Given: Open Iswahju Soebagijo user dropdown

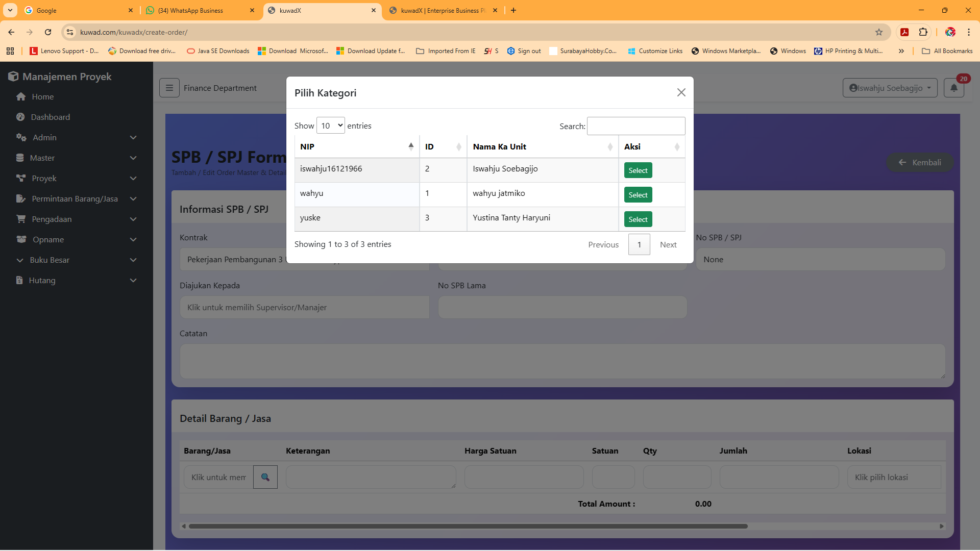Looking at the screenshot, I should click(890, 88).
